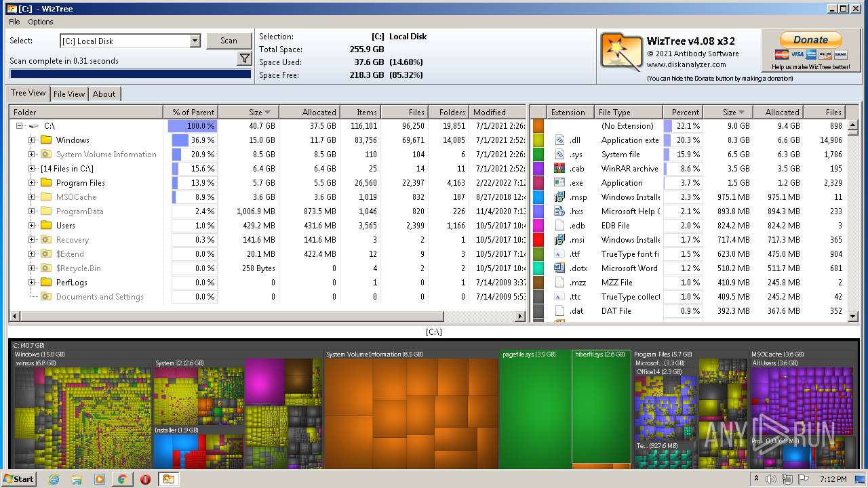Click the .dll file type icon
The height and width of the screenshot is (488, 868).
coord(559,140)
